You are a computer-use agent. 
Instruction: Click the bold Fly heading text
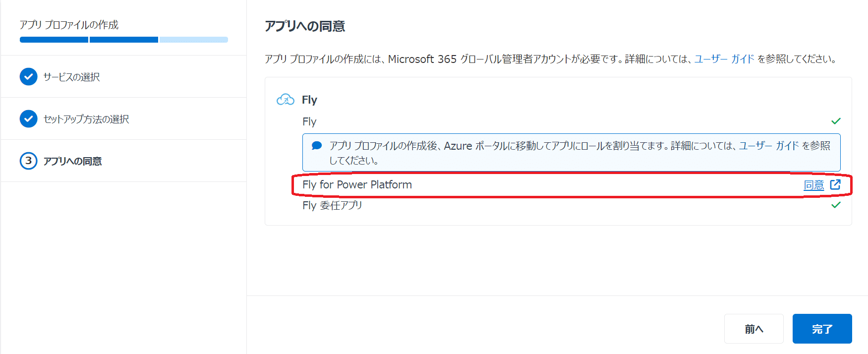[x=309, y=100]
